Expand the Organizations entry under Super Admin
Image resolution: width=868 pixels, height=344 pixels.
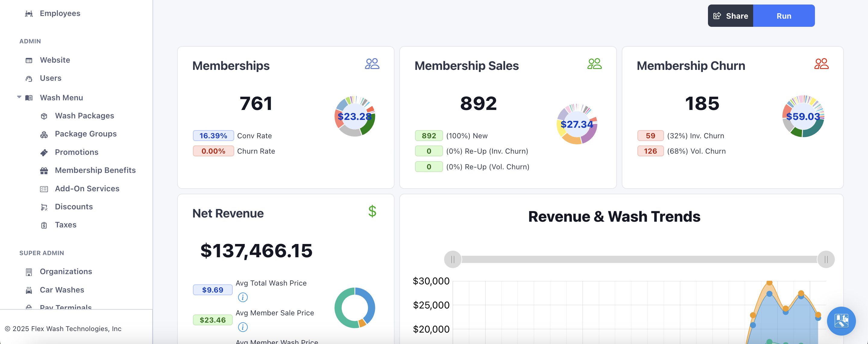click(x=66, y=271)
